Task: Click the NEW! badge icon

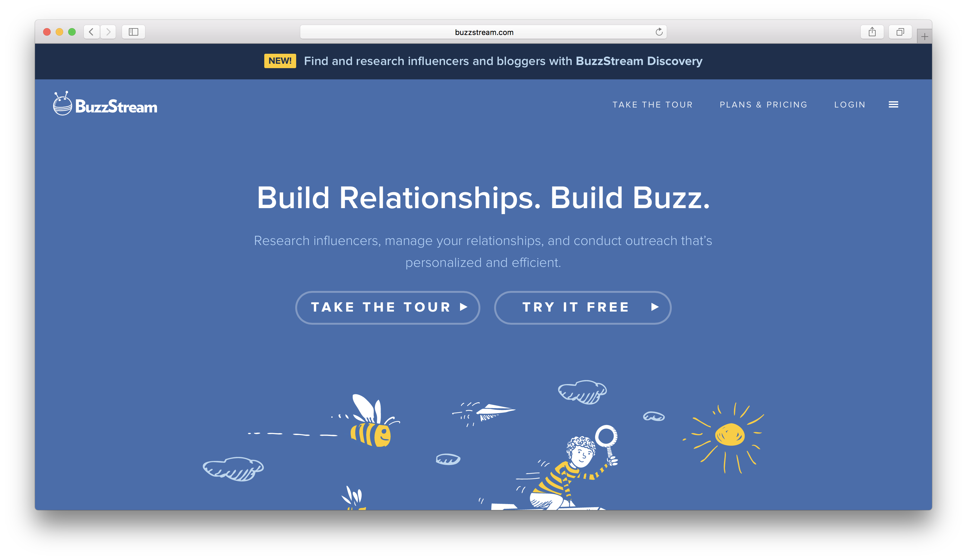Action: point(278,61)
